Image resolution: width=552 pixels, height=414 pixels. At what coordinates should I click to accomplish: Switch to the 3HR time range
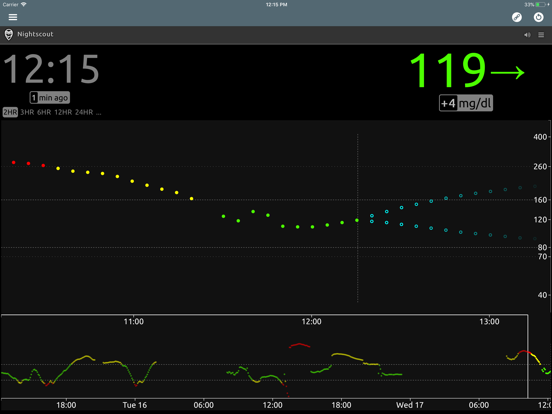click(27, 112)
